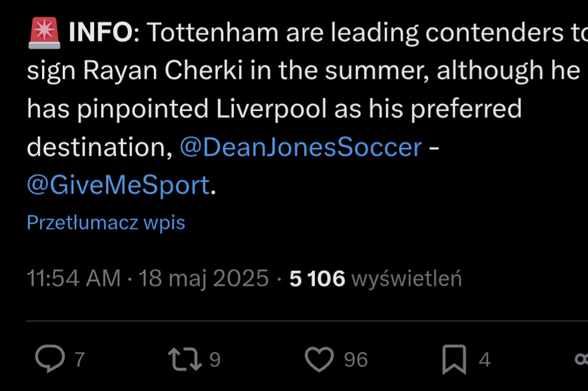Click the retweet arrows icon
Image resolution: width=588 pixels, height=391 pixels.
pyautogui.click(x=184, y=360)
